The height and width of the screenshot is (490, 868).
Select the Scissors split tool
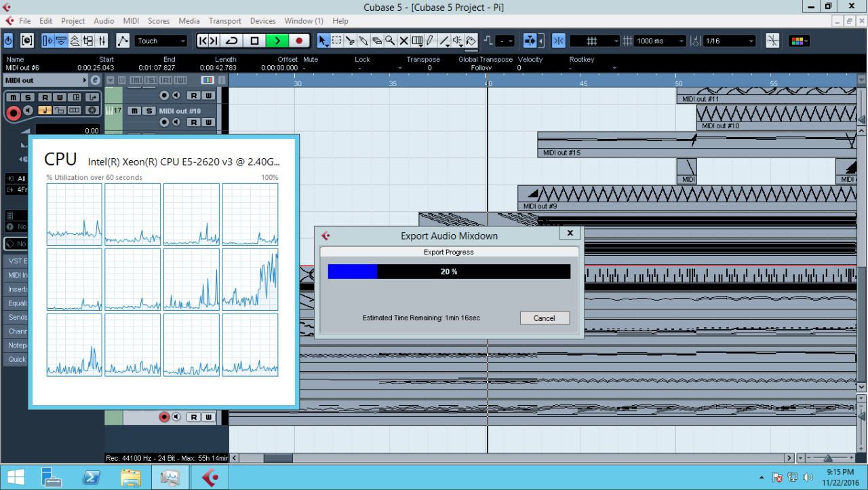pos(350,41)
